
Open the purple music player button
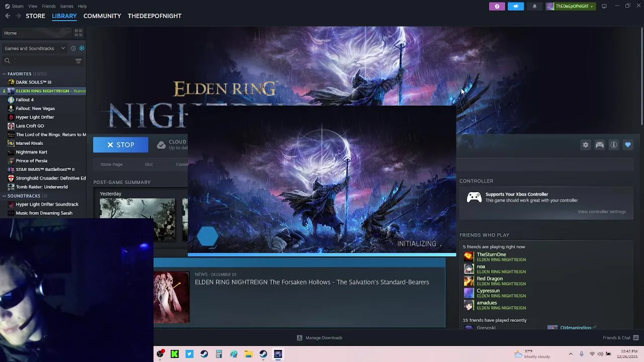click(x=497, y=6)
